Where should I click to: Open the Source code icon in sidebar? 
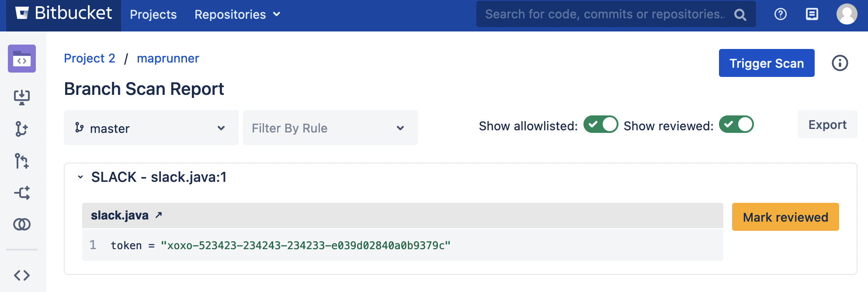click(22, 275)
